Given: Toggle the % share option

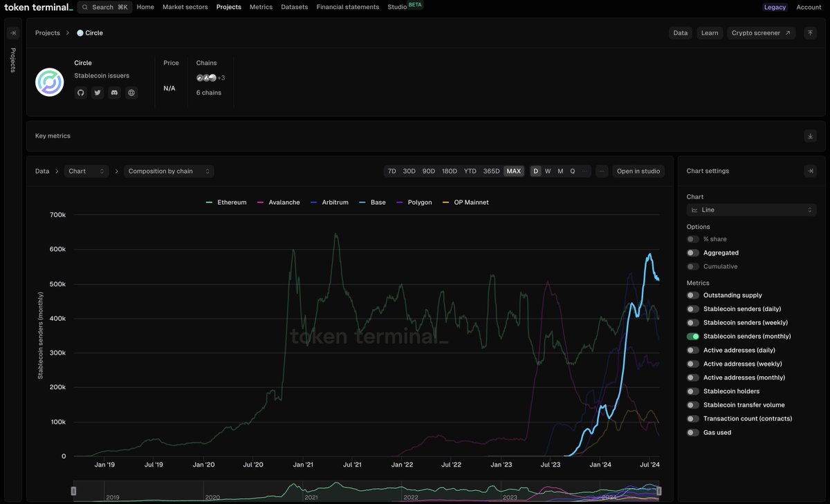Looking at the screenshot, I should [692, 239].
